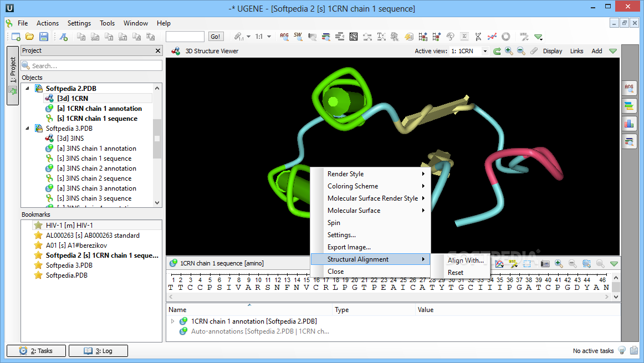Collapse the Softpedia 2.PDB tree node
This screenshot has height=363, width=644.
tap(28, 88)
